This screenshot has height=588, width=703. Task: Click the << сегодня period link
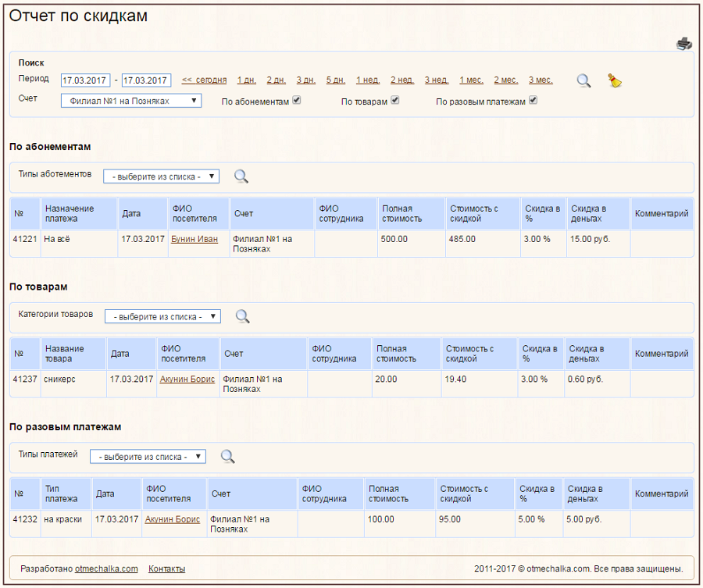(x=204, y=80)
